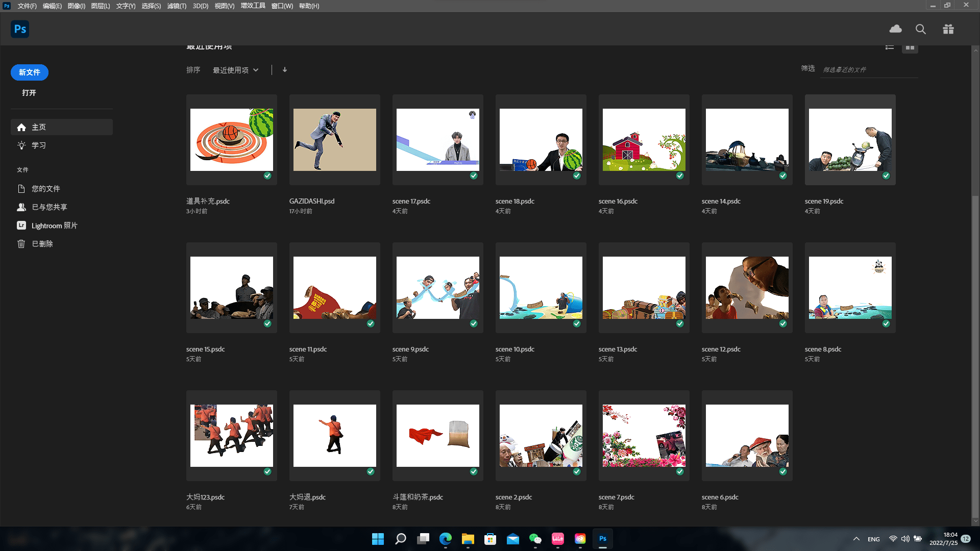This screenshot has height=551, width=980.
Task: Toggle the sort direction arrow
Action: click(x=285, y=70)
